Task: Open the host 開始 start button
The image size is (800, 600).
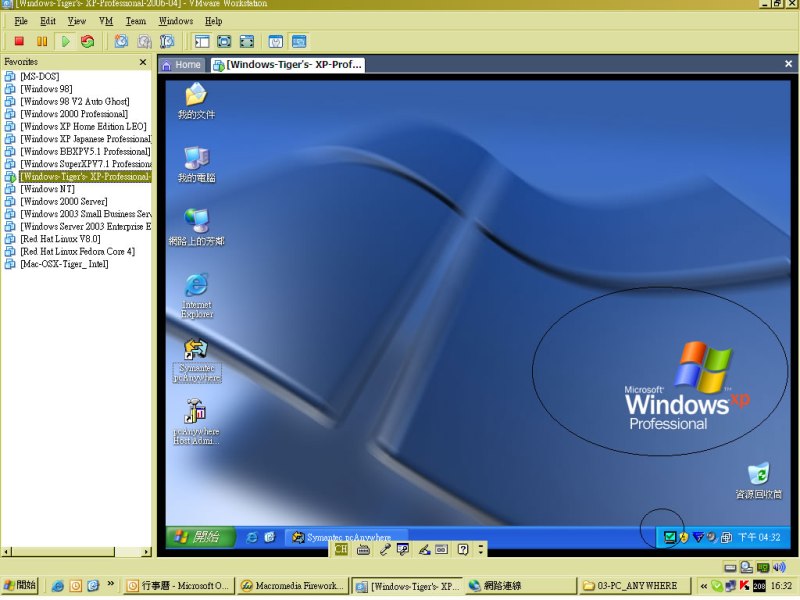Action: [x=19, y=585]
